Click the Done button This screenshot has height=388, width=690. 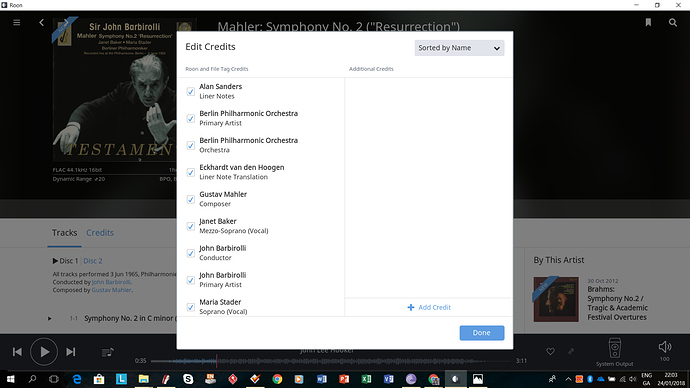coord(482,333)
